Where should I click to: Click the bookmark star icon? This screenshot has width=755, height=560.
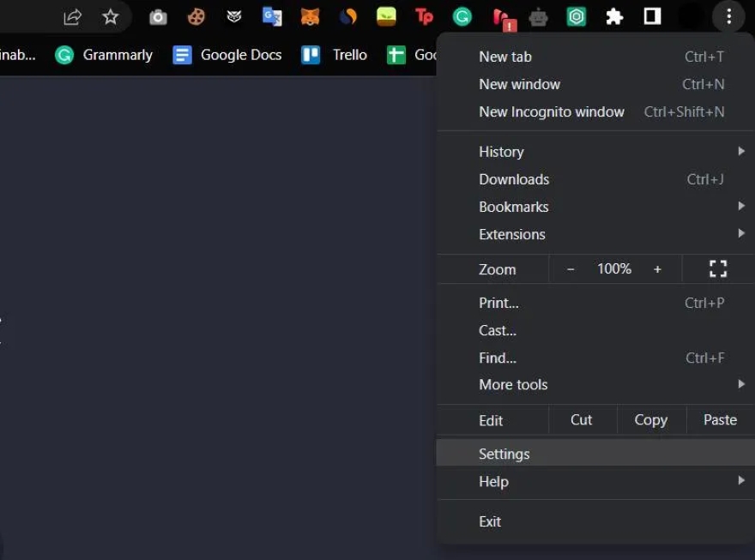[111, 16]
